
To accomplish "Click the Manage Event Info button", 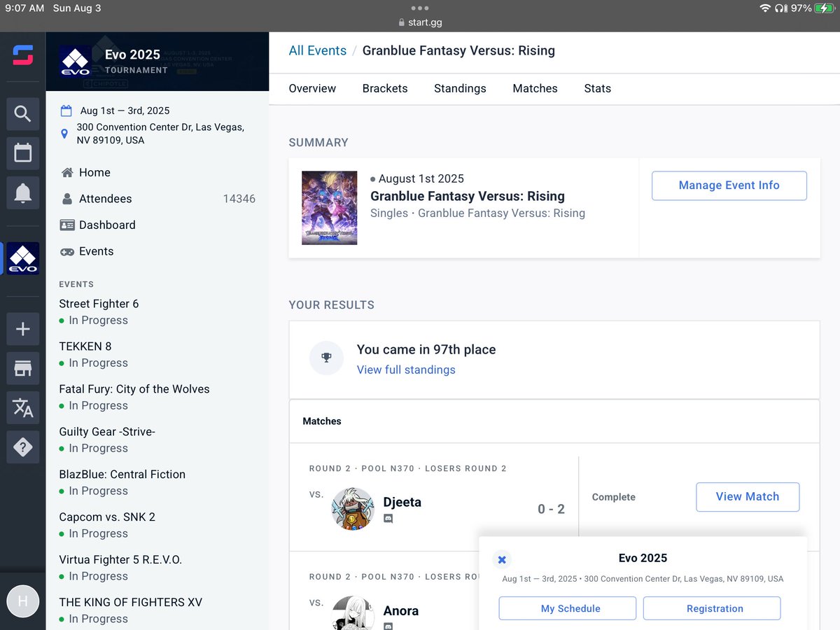I will click(x=729, y=185).
